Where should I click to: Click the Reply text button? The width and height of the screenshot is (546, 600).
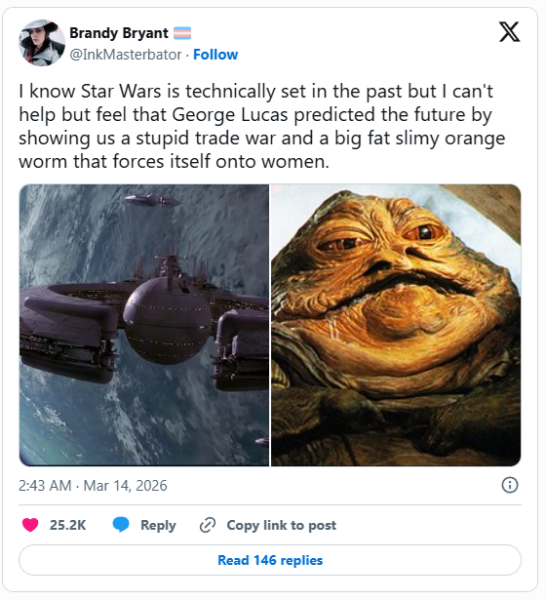[158, 525]
